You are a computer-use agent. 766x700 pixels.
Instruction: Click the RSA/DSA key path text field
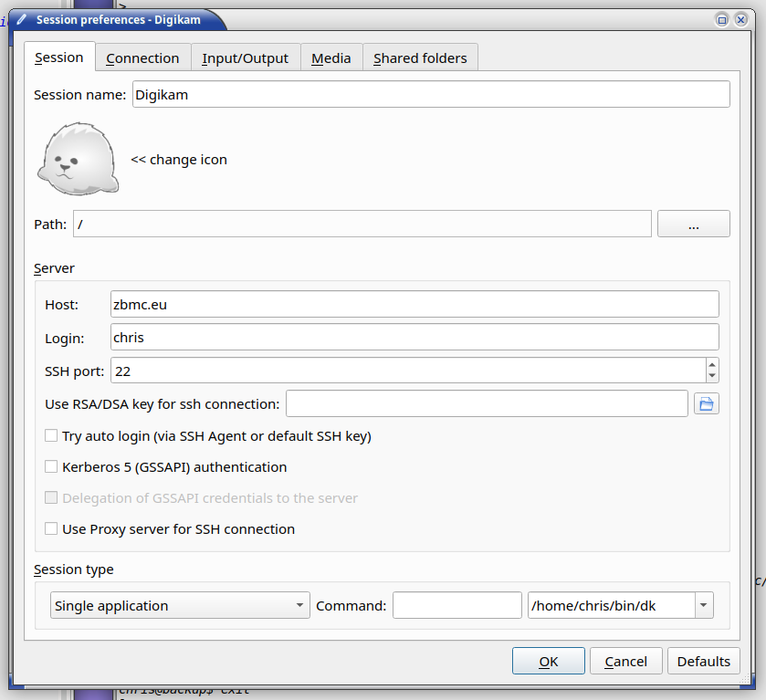(x=487, y=404)
